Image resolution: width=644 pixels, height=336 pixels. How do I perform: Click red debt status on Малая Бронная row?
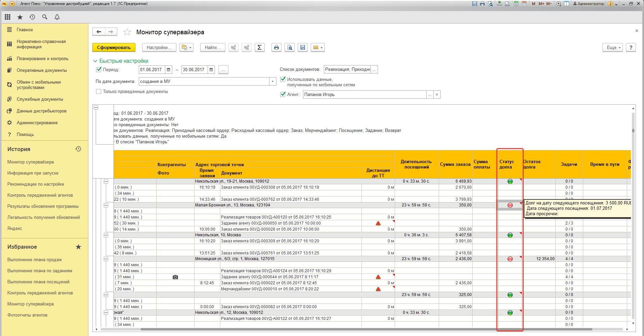pyautogui.click(x=510, y=205)
